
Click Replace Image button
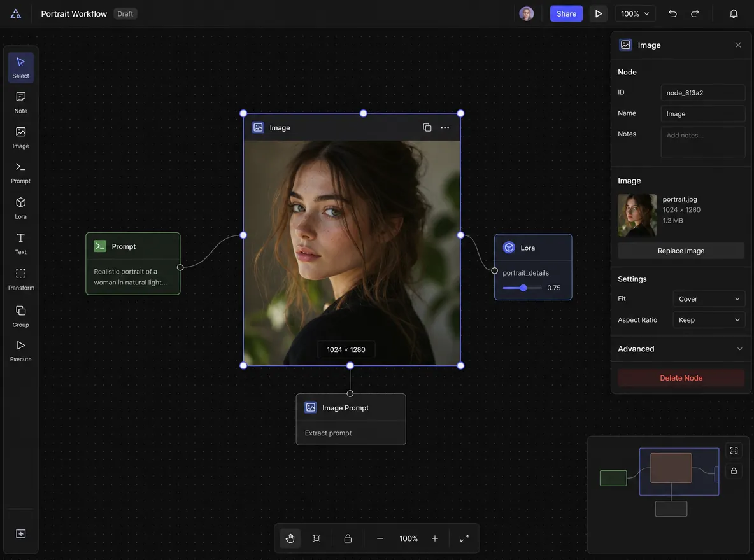(681, 251)
